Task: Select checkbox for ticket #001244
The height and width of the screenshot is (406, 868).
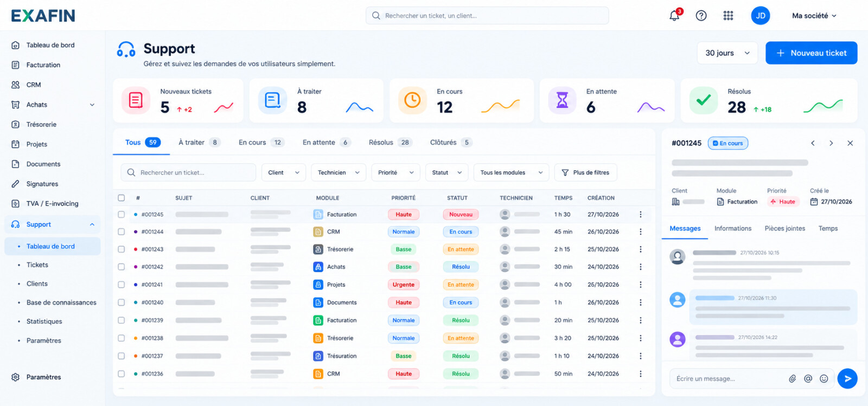Action: click(122, 232)
